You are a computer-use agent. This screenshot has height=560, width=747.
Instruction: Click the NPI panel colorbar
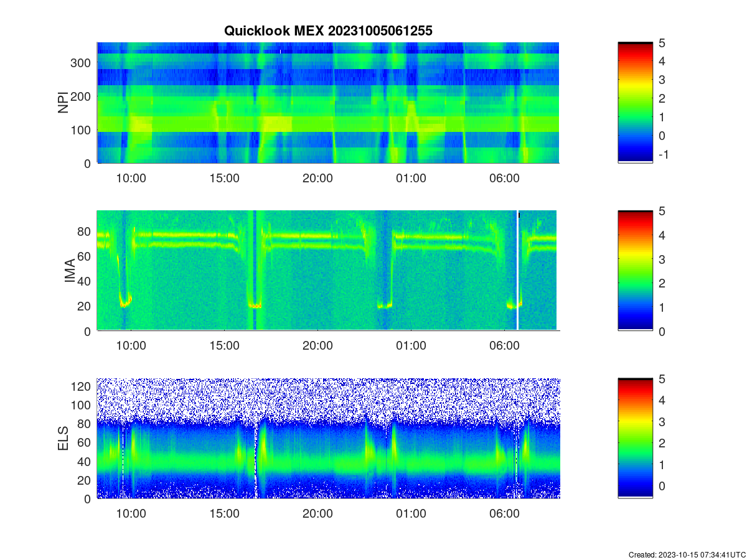pos(636,103)
